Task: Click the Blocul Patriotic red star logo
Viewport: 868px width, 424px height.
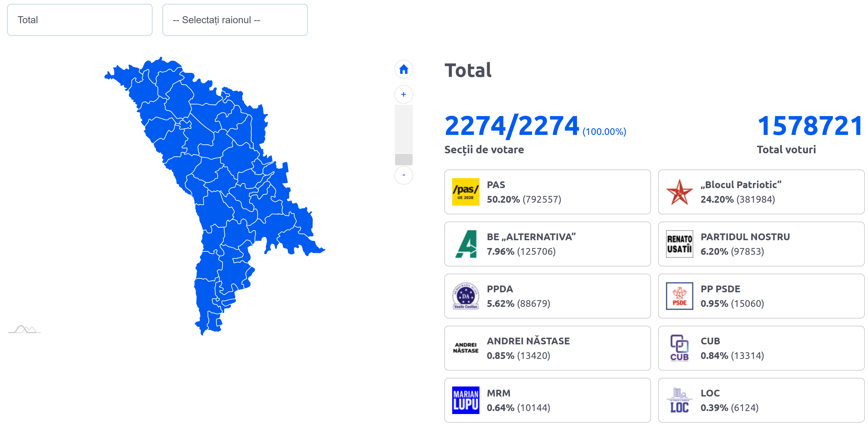Action: click(679, 192)
